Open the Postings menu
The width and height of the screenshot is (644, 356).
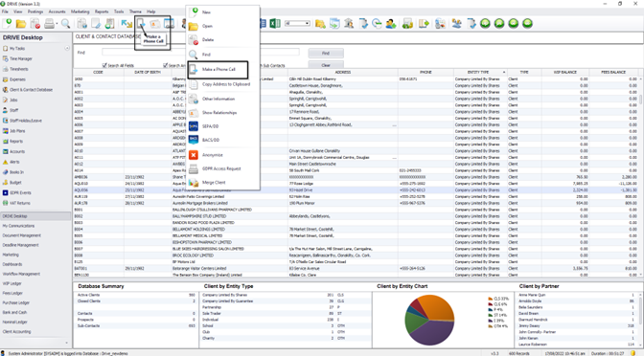35,11
